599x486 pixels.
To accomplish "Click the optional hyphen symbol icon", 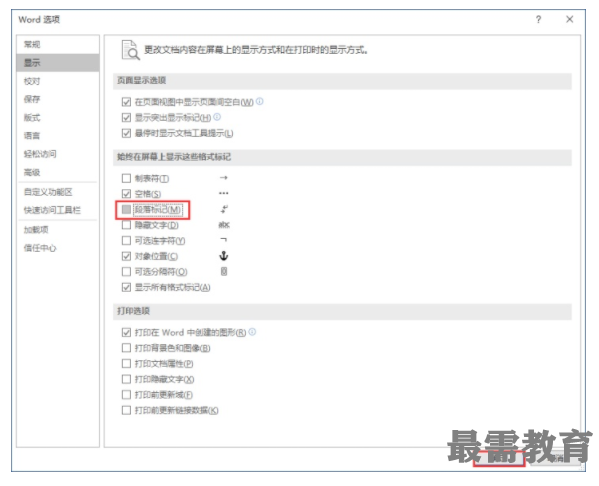I will coord(224,240).
